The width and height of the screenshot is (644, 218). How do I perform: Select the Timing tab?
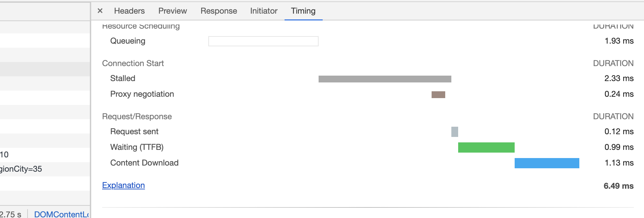tap(303, 11)
